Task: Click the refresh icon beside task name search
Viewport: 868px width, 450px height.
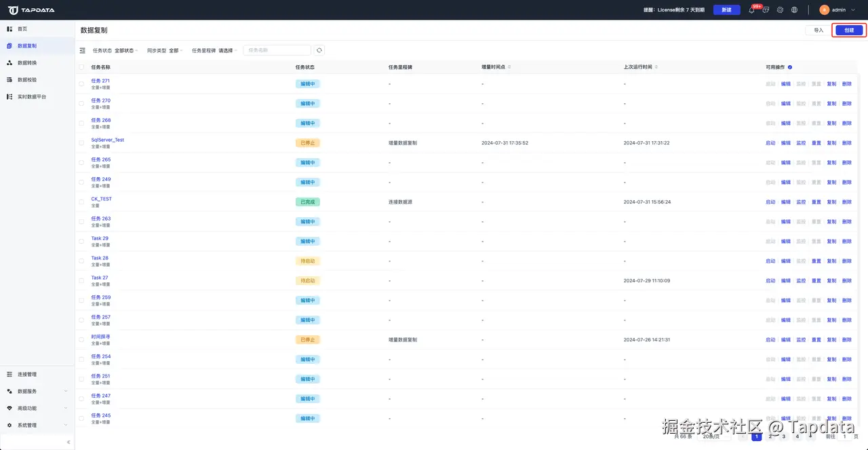Action: 319,50
